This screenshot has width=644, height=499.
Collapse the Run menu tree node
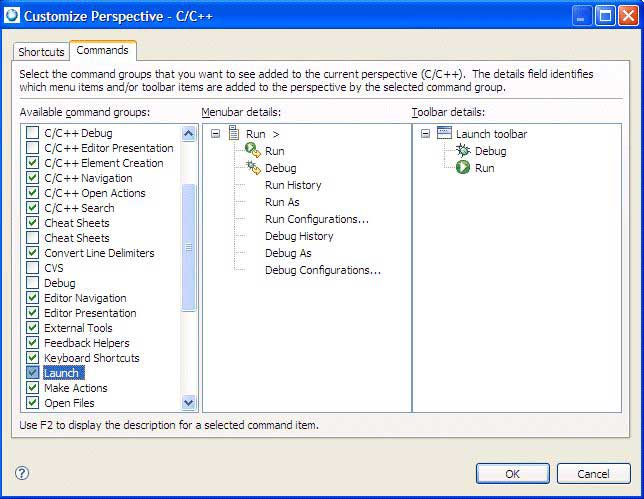(x=215, y=134)
